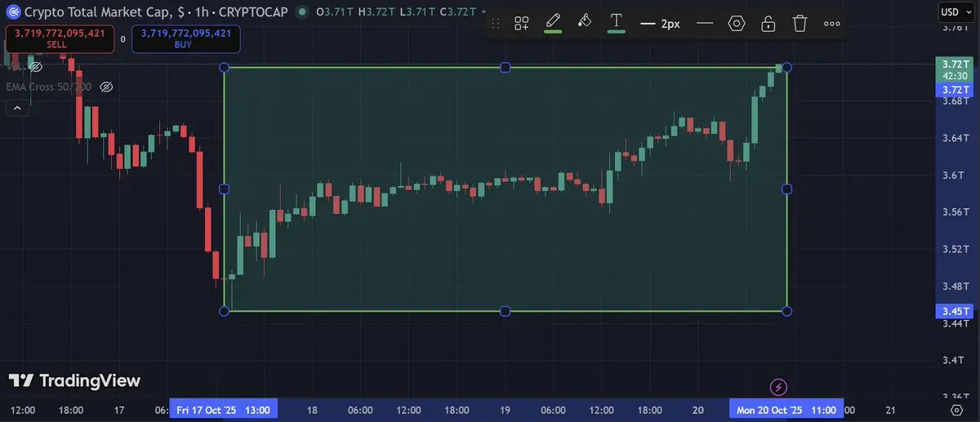Image resolution: width=980 pixels, height=422 pixels.
Task: Click the 3.45T price axis label
Action: coord(955,311)
